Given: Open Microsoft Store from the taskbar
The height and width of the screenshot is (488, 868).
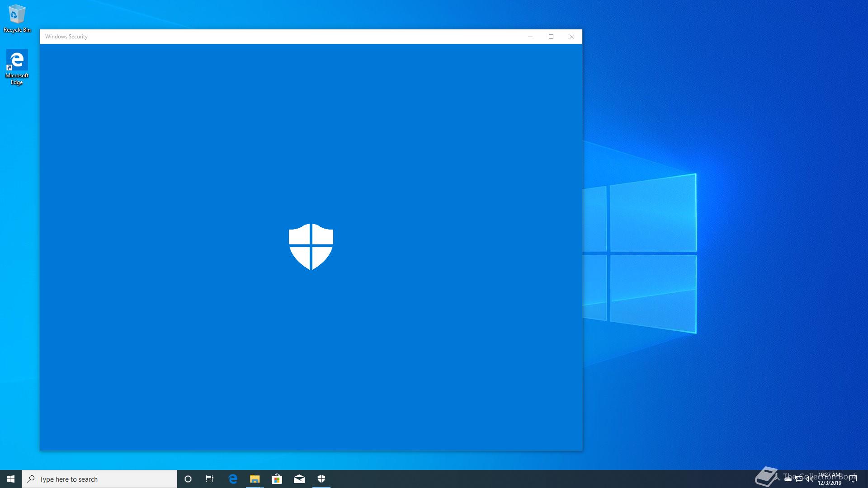Looking at the screenshot, I should click(x=277, y=479).
